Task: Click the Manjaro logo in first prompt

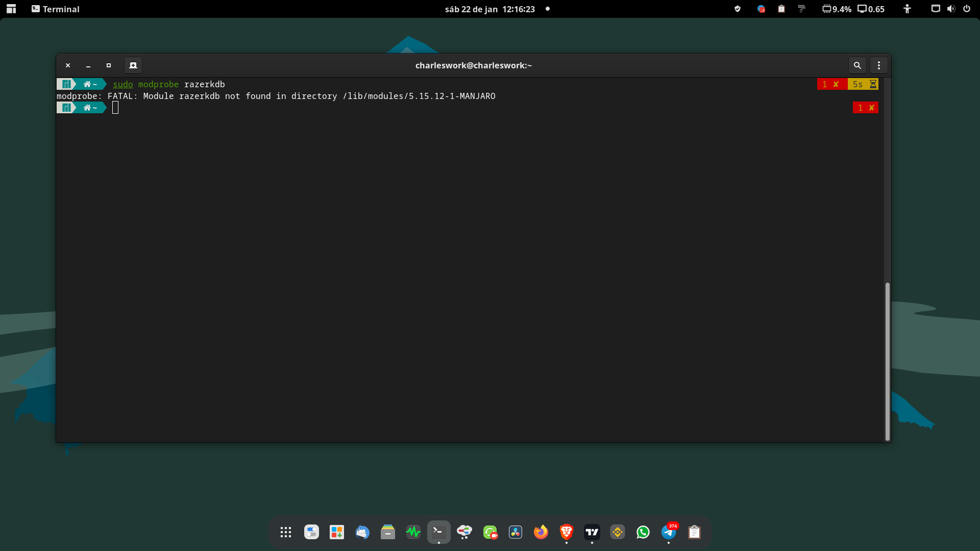Action: click(x=66, y=84)
